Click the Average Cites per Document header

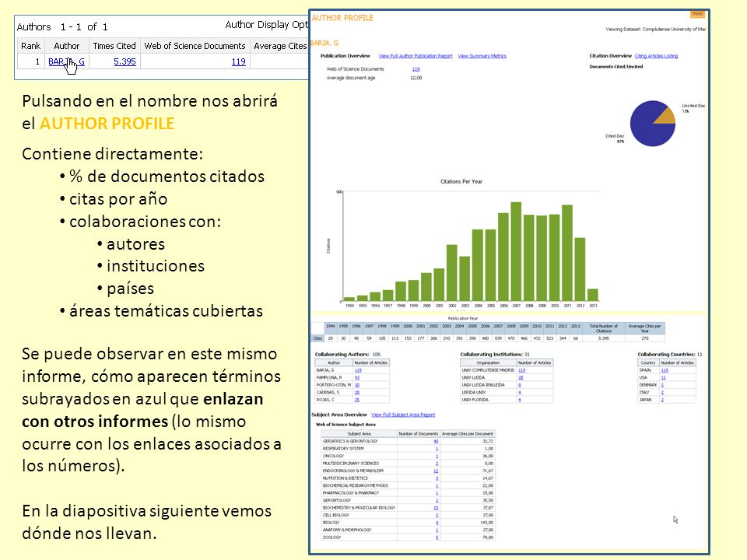pyautogui.click(x=468, y=434)
